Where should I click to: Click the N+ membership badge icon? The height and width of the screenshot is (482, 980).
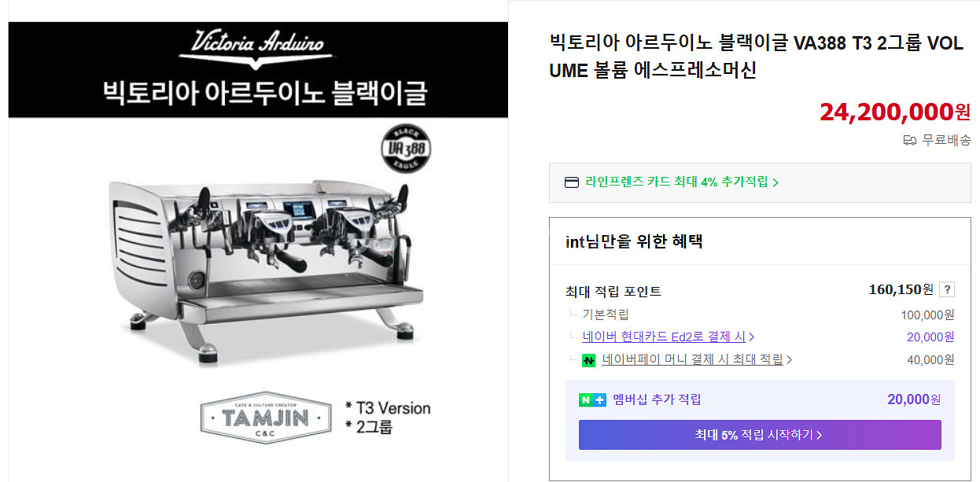(x=592, y=399)
